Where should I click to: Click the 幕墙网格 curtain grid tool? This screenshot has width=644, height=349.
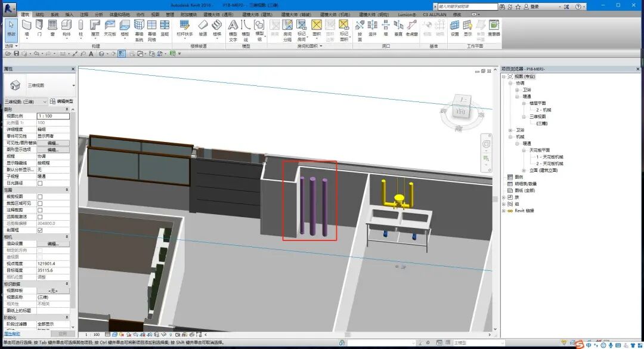click(152, 30)
